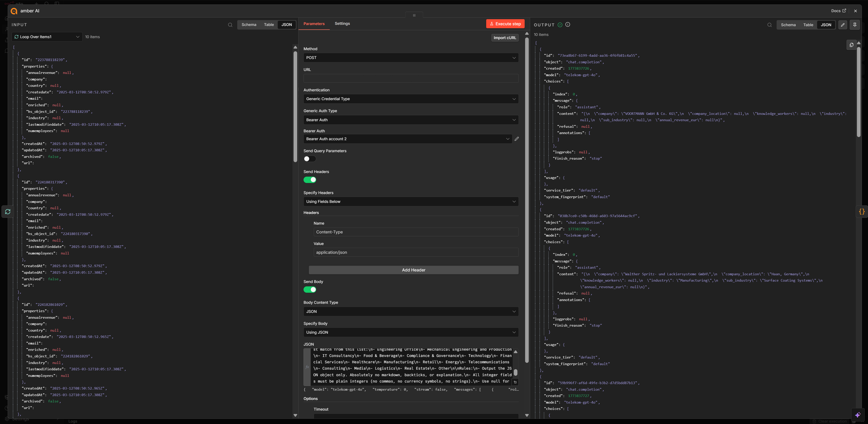The width and height of the screenshot is (868, 424).
Task: Click the Execute step button
Action: pyautogui.click(x=505, y=24)
